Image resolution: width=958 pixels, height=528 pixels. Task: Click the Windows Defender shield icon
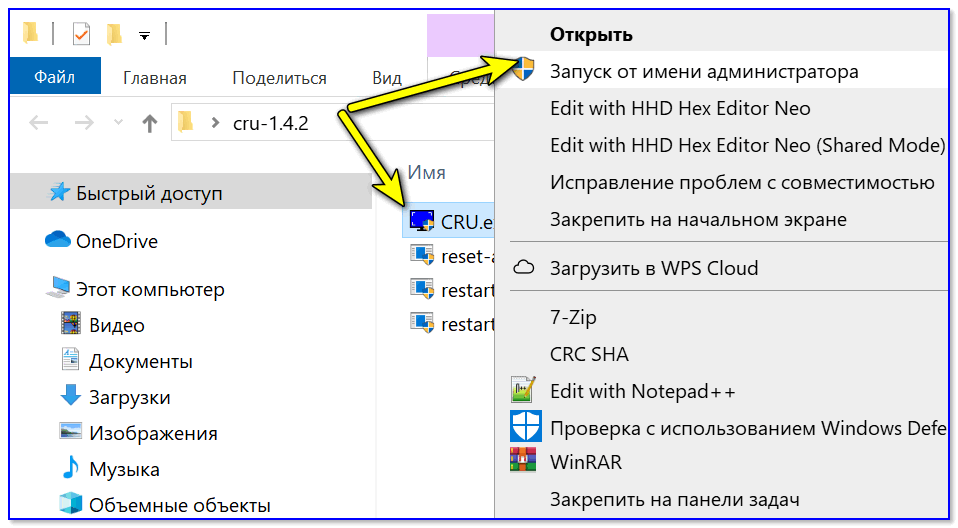coord(524,427)
